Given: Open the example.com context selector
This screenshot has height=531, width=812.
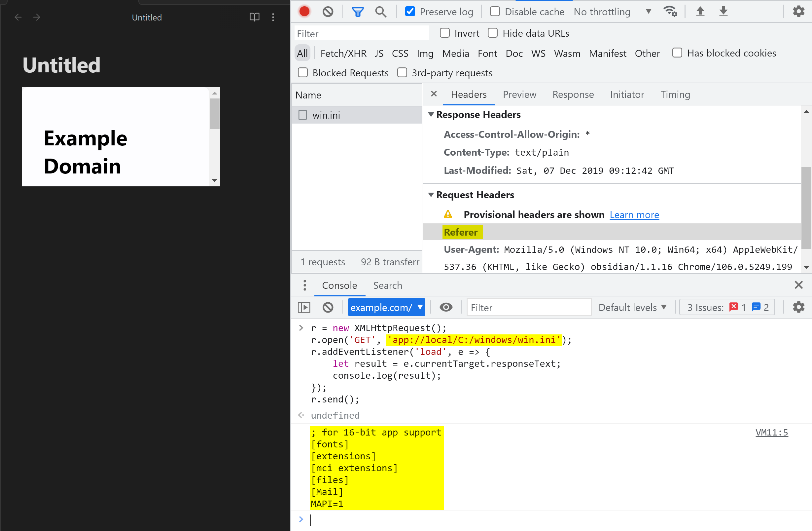Looking at the screenshot, I should (386, 307).
